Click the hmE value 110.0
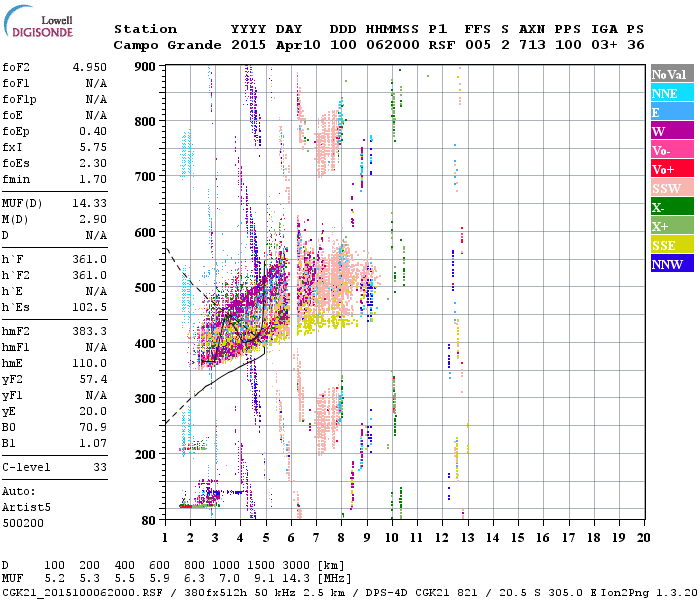 coord(90,363)
